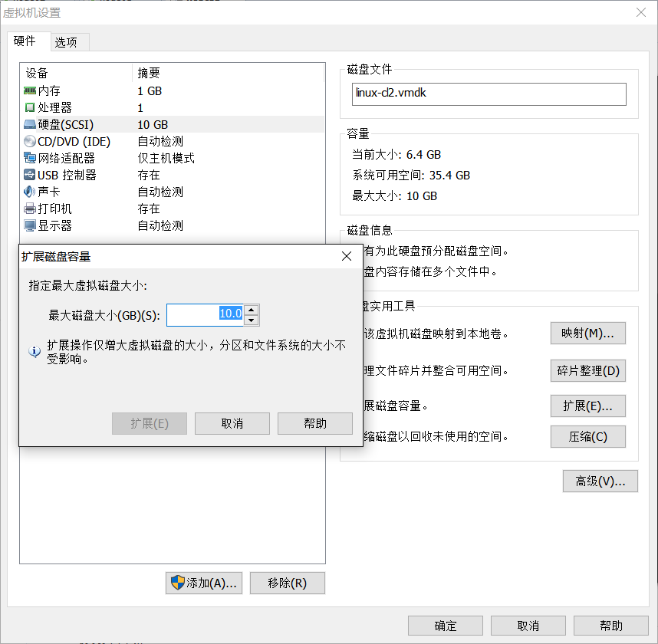This screenshot has width=658, height=644.
Task: Cancel the expand disk capacity dialog
Action: point(232,423)
